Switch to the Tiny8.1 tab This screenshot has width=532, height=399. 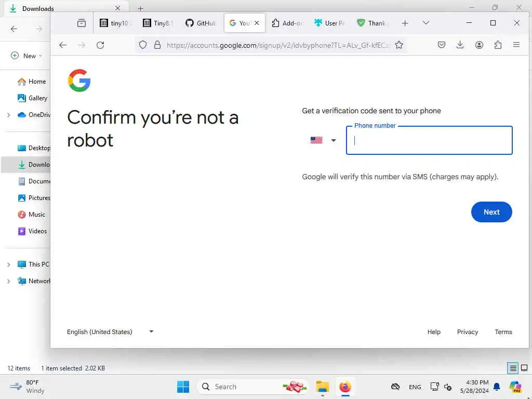(x=158, y=23)
